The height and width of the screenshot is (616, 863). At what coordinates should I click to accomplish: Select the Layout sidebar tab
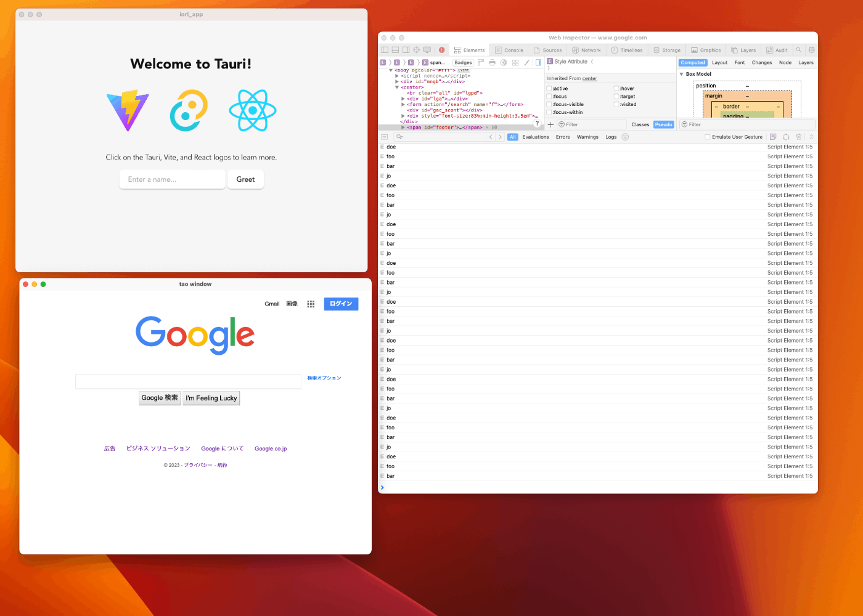(x=720, y=62)
